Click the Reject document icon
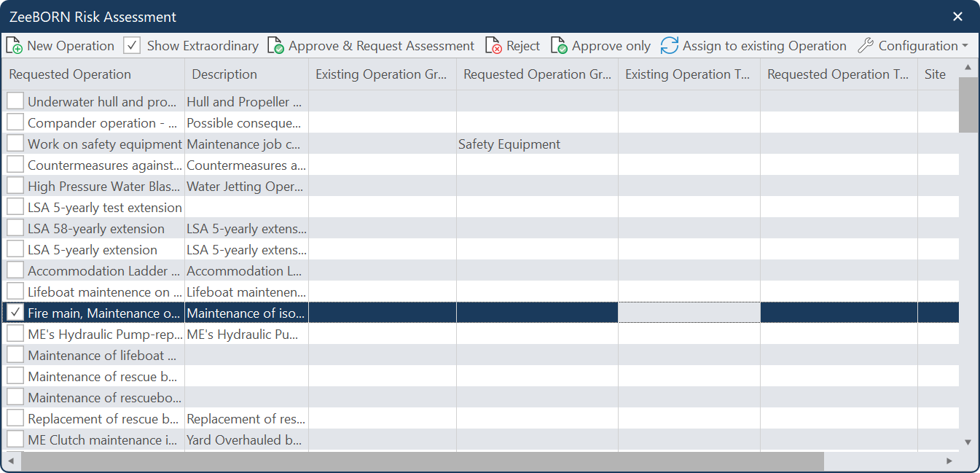This screenshot has width=980, height=473. pos(493,46)
